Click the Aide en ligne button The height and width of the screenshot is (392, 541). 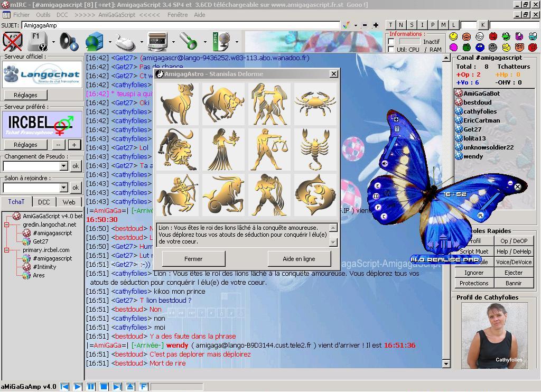pyautogui.click(x=299, y=259)
